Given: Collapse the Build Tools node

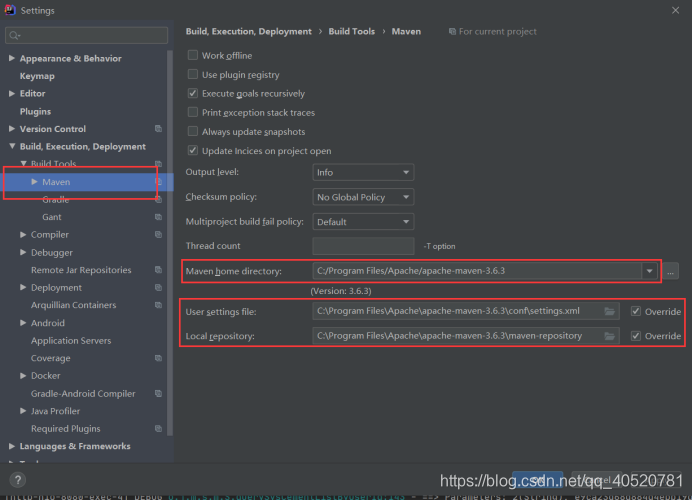Looking at the screenshot, I should pyautogui.click(x=23, y=164).
